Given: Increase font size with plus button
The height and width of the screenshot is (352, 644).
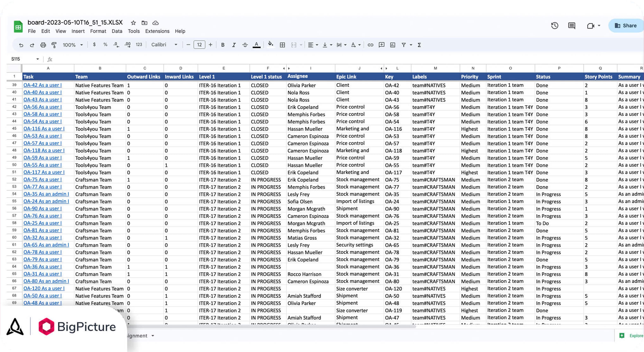Looking at the screenshot, I should (x=211, y=45).
